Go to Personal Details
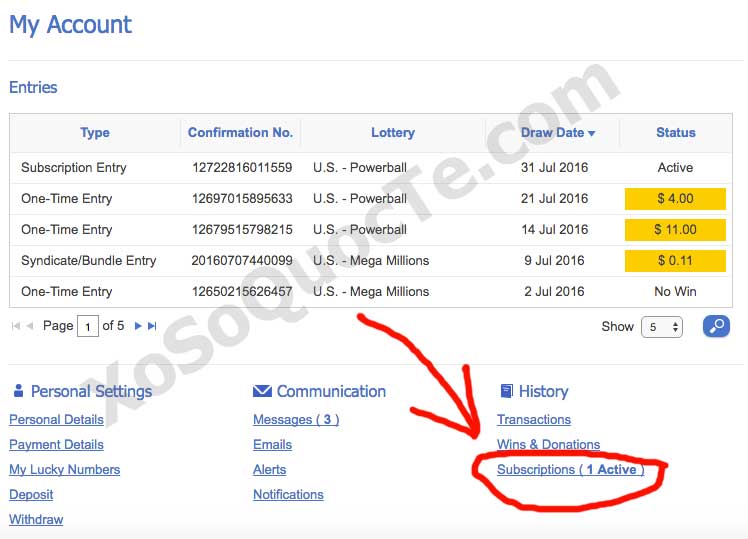 tap(56, 420)
